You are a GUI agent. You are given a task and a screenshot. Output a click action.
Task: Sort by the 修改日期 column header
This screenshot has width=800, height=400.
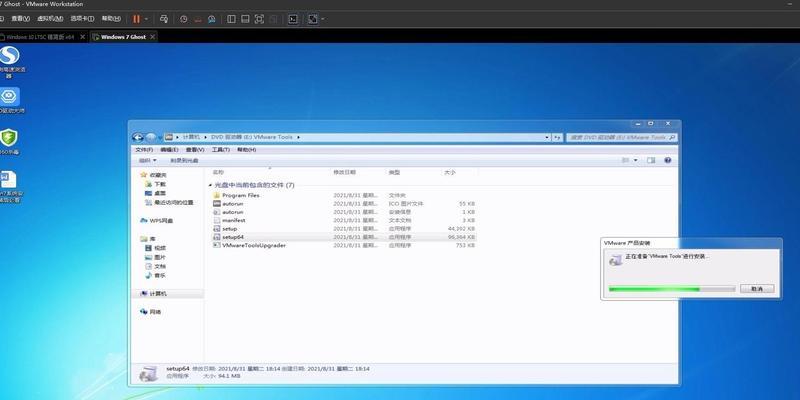pyautogui.click(x=344, y=172)
